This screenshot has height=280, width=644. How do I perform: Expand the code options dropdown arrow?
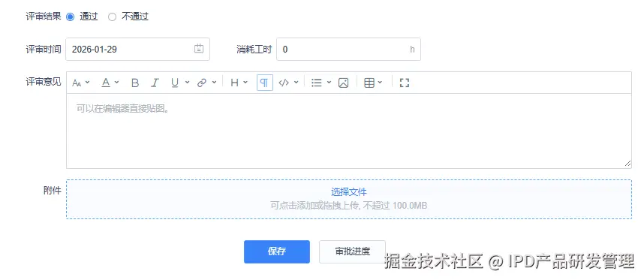click(296, 83)
